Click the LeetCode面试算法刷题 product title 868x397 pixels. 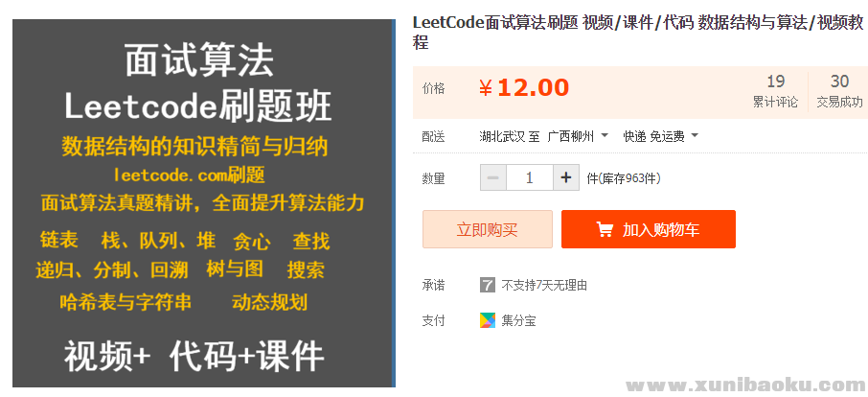pyautogui.click(x=632, y=32)
